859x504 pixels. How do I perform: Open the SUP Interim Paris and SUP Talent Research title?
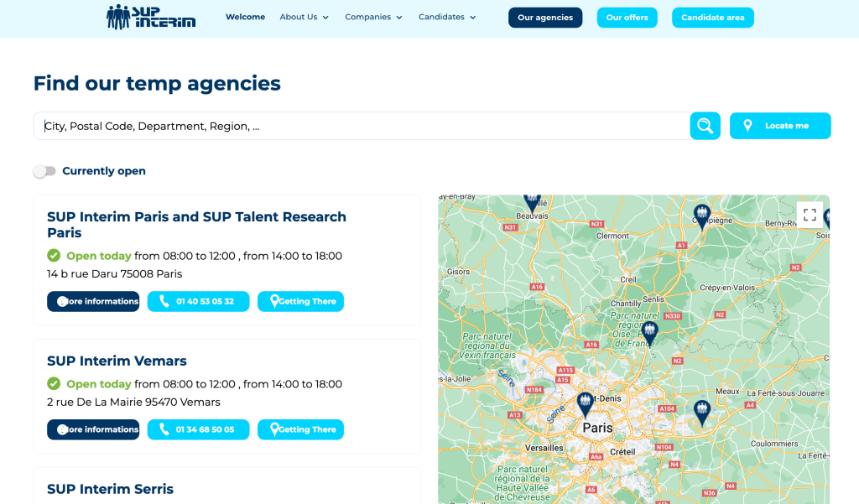196,225
